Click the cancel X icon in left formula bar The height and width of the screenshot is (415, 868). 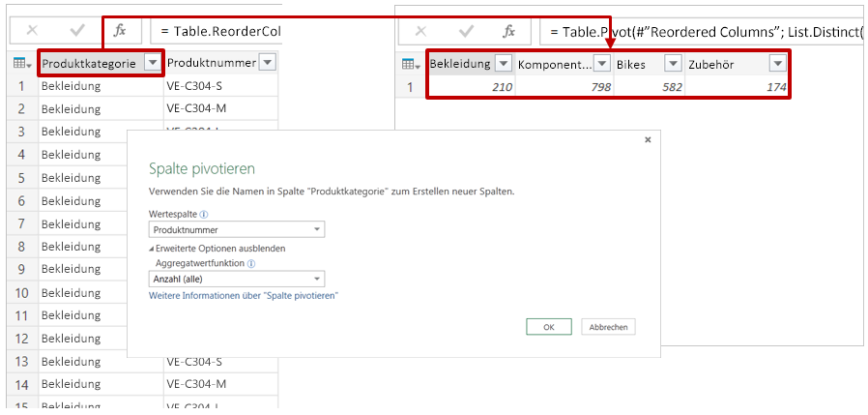coord(32,31)
